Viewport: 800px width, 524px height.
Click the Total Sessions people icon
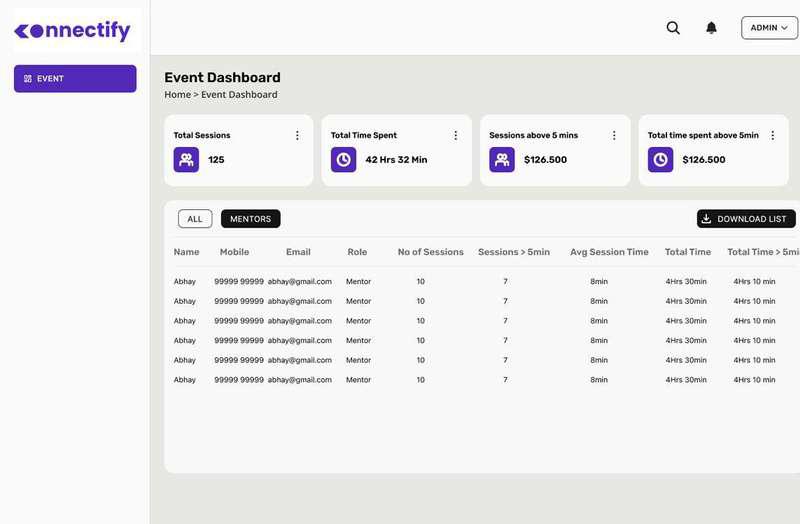coord(186,159)
